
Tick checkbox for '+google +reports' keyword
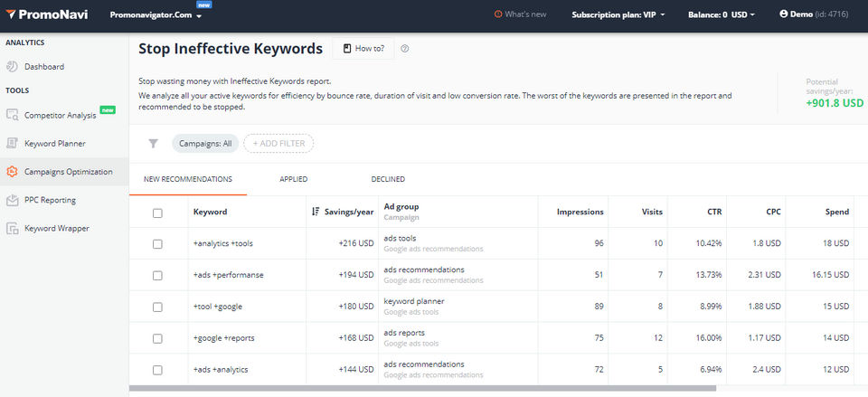(157, 338)
